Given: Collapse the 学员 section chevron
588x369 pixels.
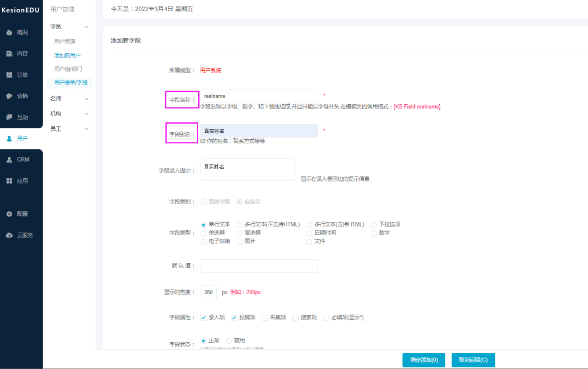Looking at the screenshot, I should tap(87, 27).
